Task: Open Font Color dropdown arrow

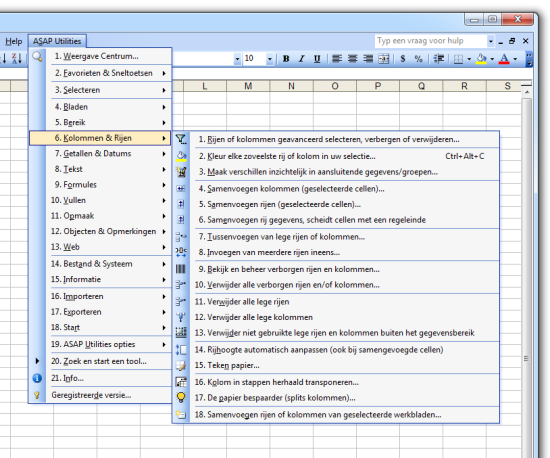Action: pos(515,59)
